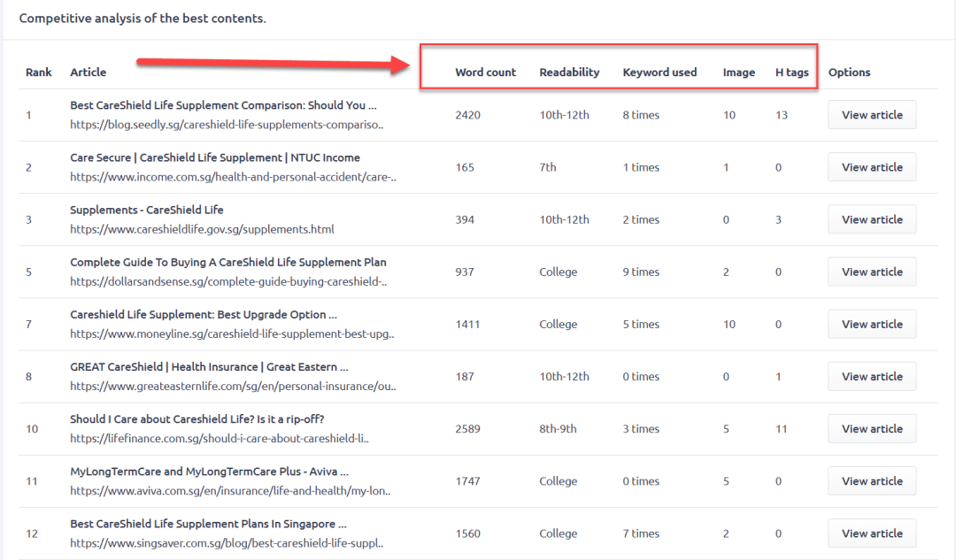Click H tags value 13
The image size is (956, 560).
click(782, 115)
